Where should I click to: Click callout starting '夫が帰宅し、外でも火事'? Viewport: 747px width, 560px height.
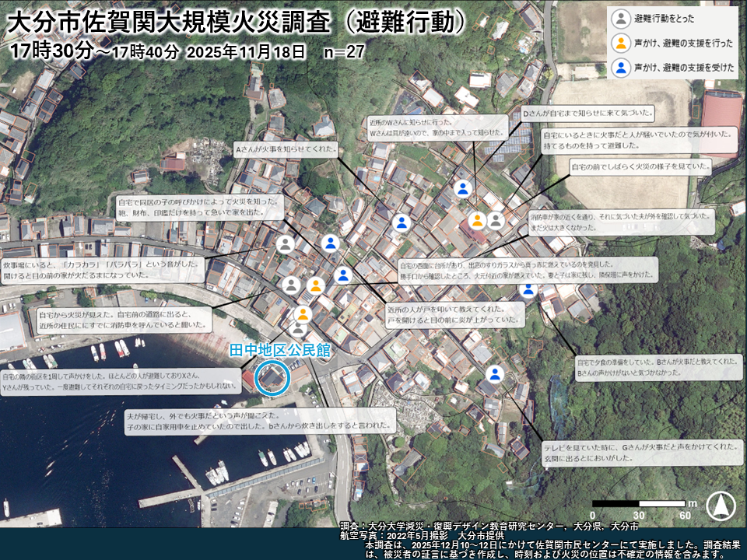[261, 421]
